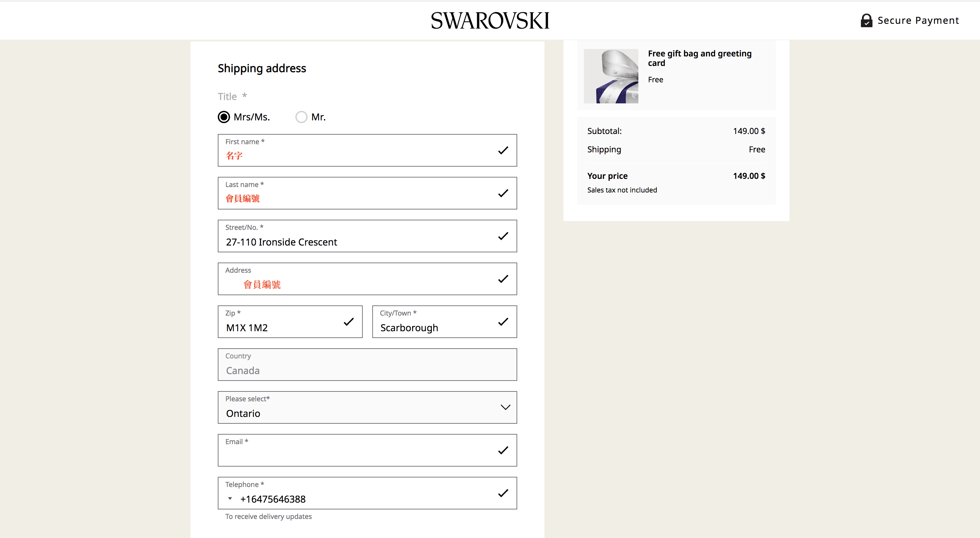This screenshot has height=538, width=980.
Task: Click the checkmark in Last name field
Action: point(503,194)
